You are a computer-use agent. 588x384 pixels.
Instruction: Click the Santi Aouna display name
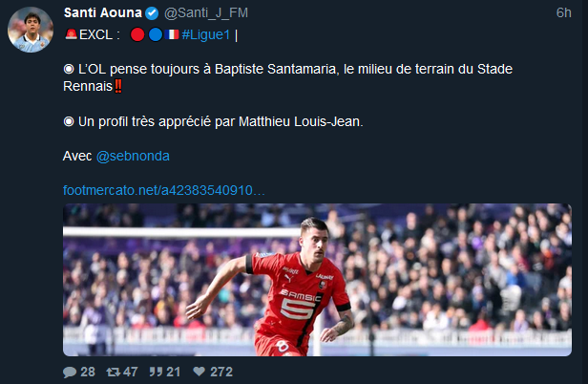click(103, 13)
